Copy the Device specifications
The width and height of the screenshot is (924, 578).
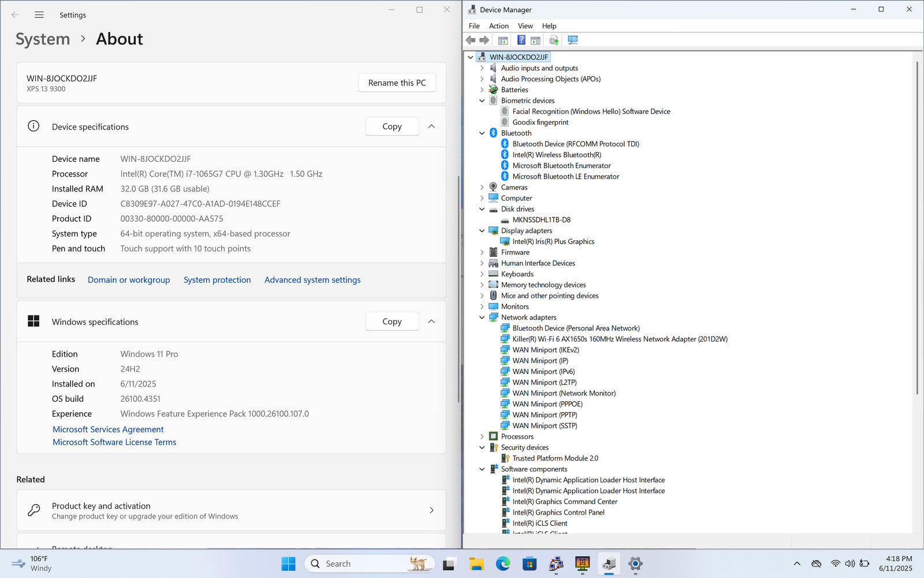pos(392,127)
